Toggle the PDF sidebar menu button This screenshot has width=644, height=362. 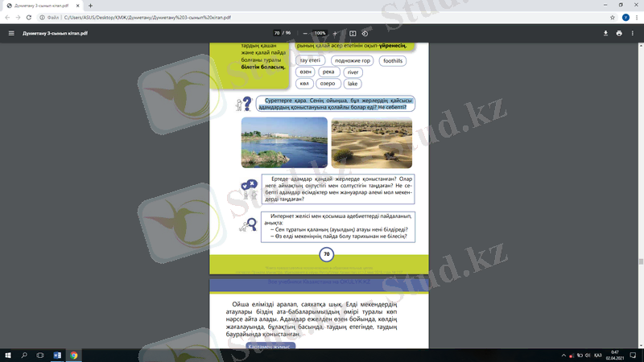tap(11, 33)
